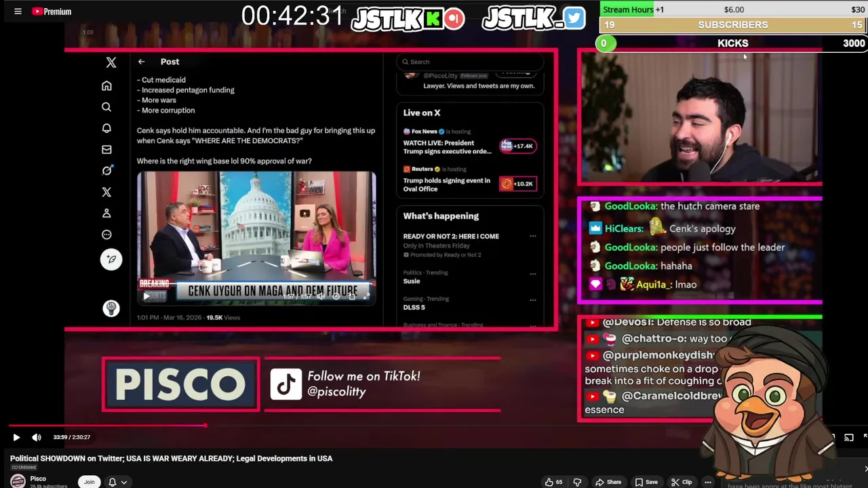Play the YouTube video
Image resolution: width=868 pixels, height=488 pixels.
click(x=16, y=437)
